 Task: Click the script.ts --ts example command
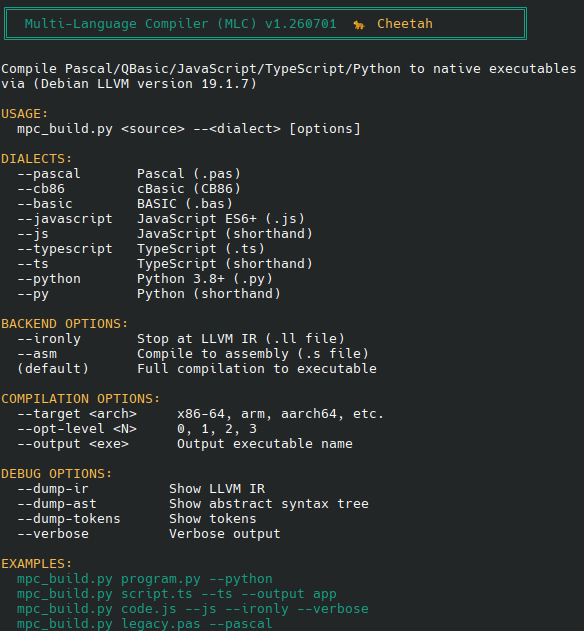point(177,594)
